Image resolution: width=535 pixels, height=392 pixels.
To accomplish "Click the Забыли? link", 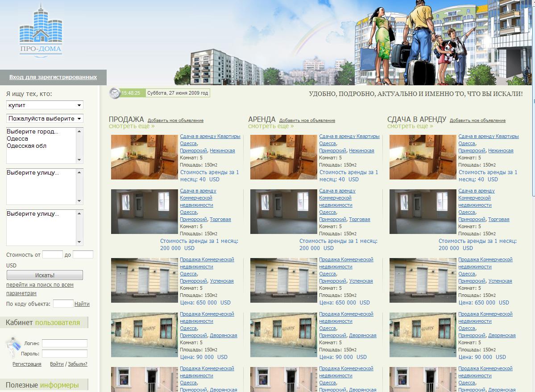I will pos(78,364).
